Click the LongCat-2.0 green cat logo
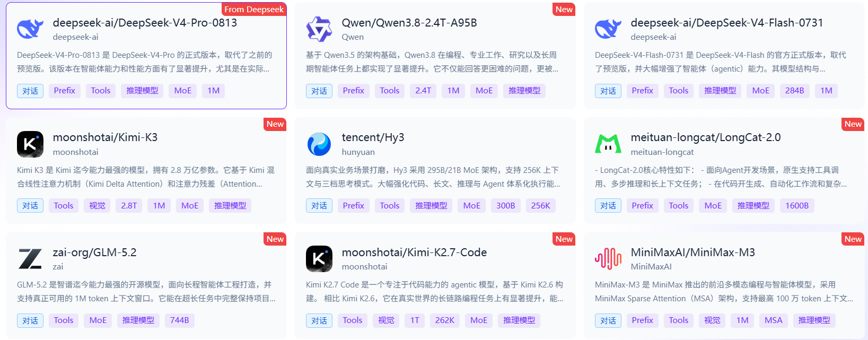 coord(608,144)
